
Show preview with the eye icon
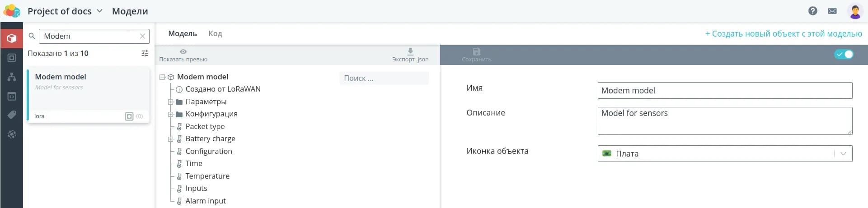coord(183,52)
